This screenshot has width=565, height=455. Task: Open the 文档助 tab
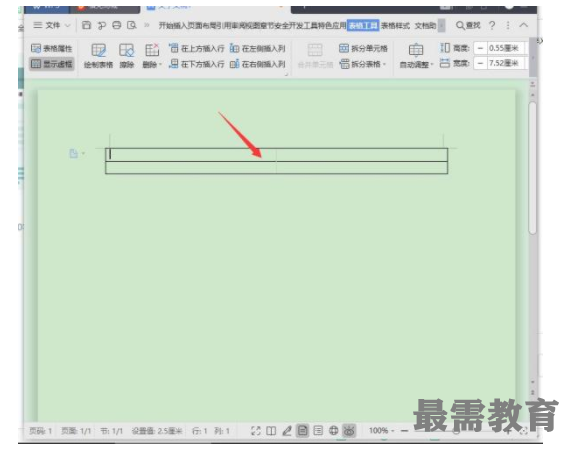[425, 26]
